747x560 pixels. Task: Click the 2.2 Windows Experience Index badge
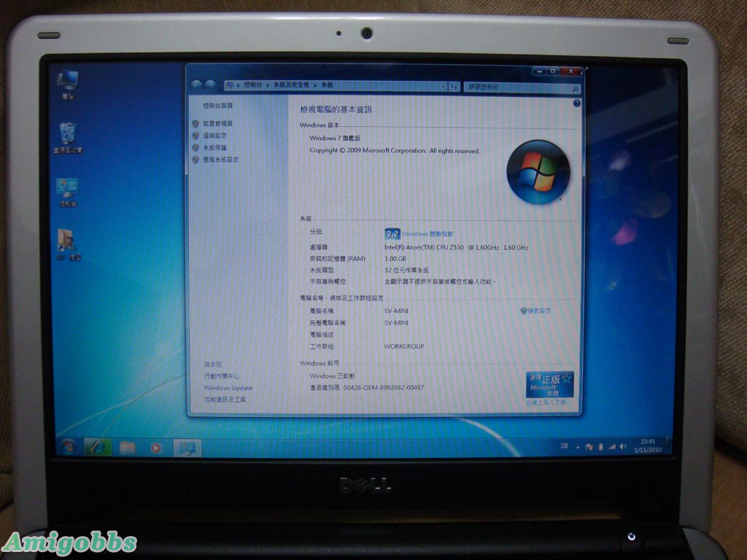click(x=392, y=234)
